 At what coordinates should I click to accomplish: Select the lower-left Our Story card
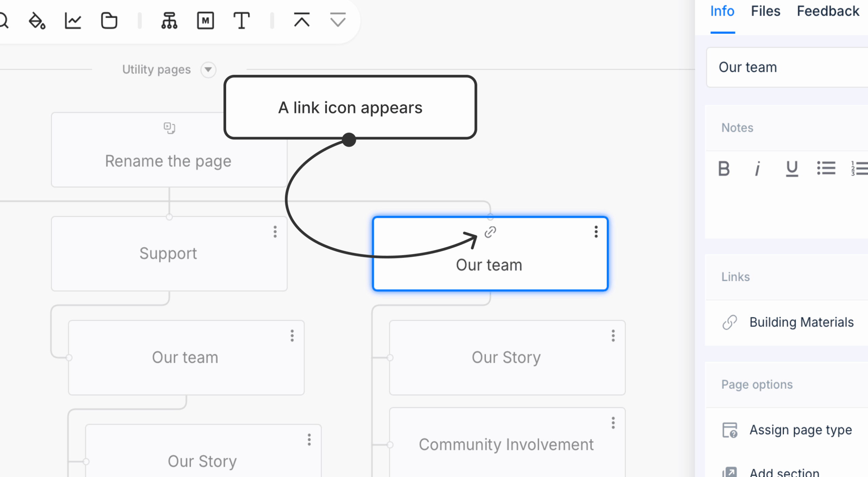point(203,451)
